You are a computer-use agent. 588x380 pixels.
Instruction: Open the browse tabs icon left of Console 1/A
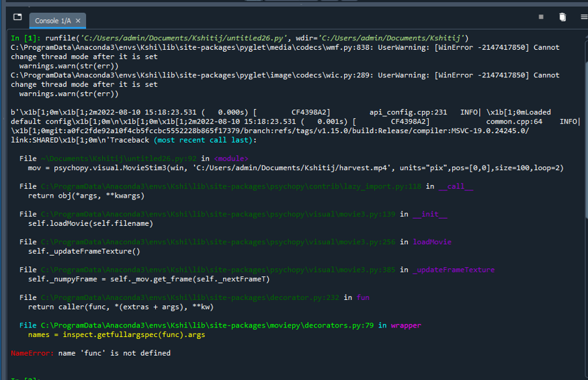point(17,17)
